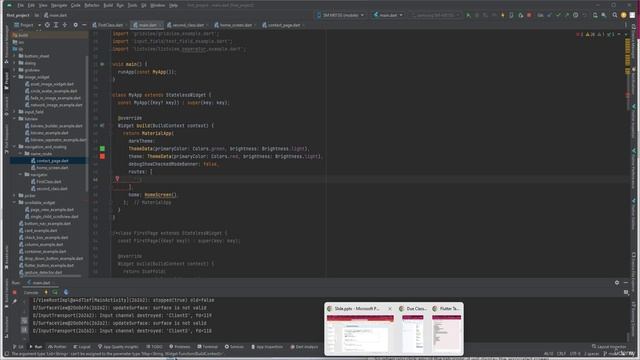
Task: Open the device selector dropdown
Action: click(340, 15)
